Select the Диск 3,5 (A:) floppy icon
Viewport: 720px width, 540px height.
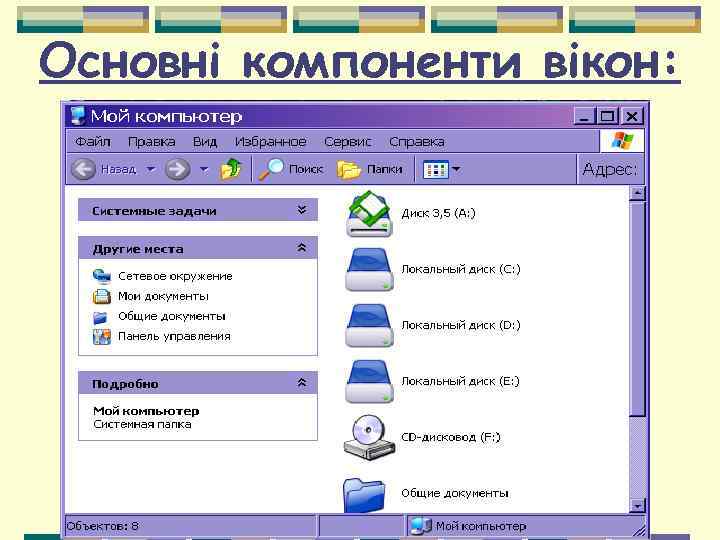[369, 214]
